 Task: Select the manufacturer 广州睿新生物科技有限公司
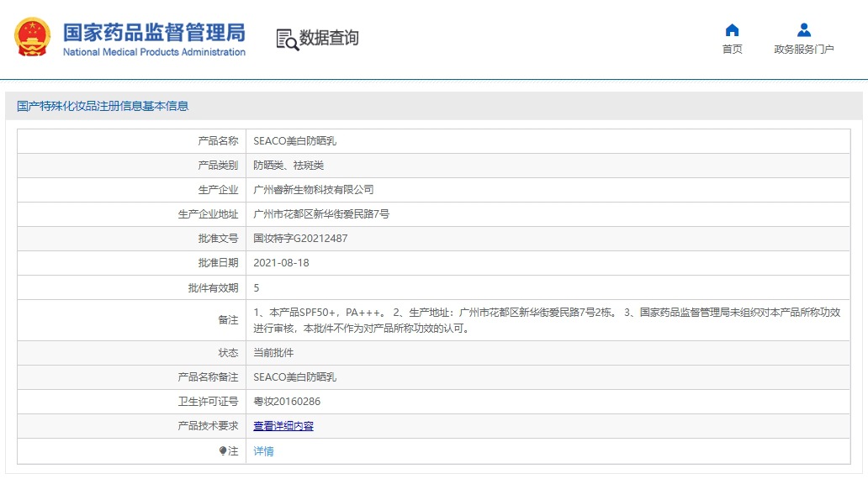pos(314,190)
